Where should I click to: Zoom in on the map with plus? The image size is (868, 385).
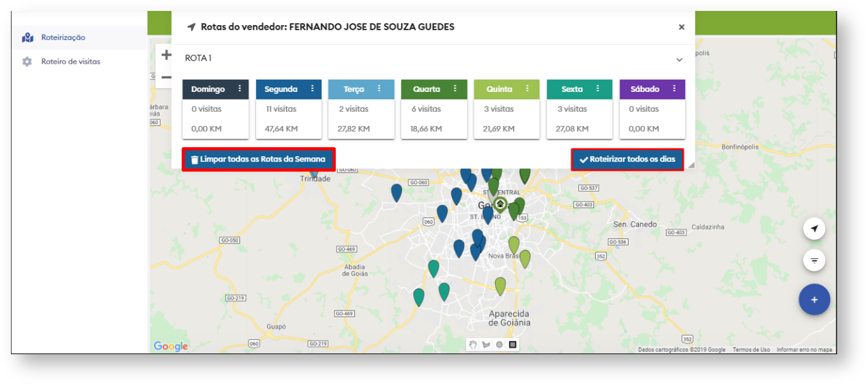(x=166, y=55)
